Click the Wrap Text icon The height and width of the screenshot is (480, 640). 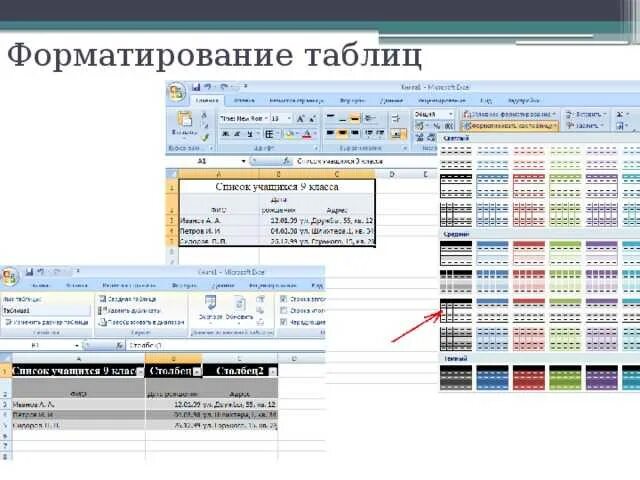(396, 118)
